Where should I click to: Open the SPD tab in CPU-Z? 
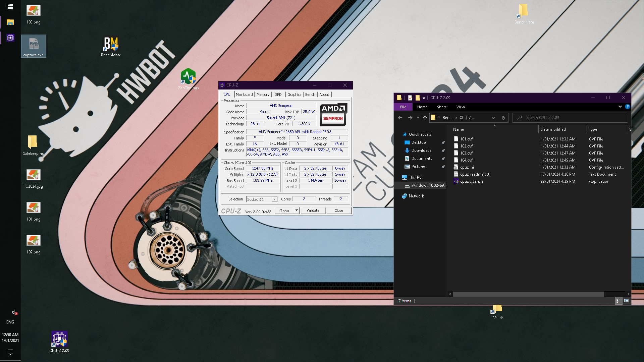278,95
